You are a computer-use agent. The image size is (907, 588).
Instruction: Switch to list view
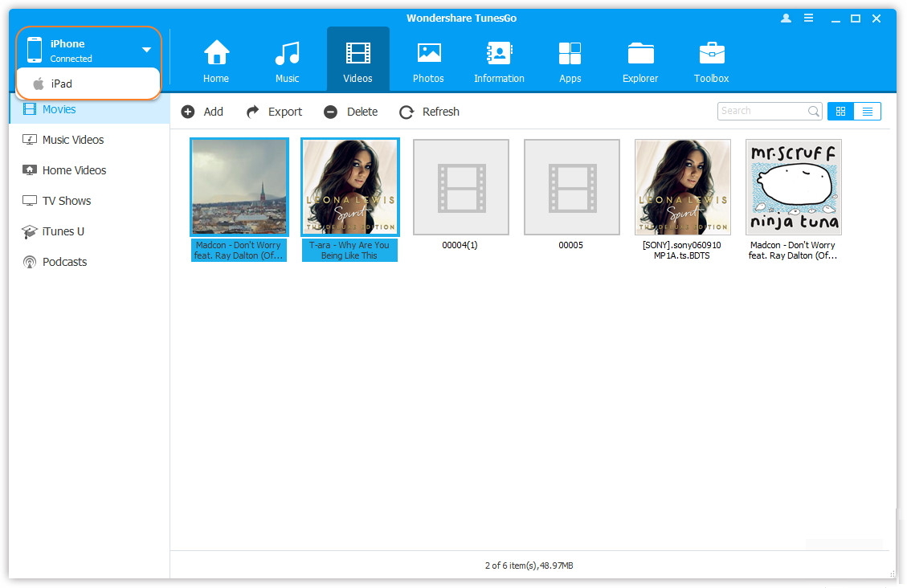click(x=868, y=112)
